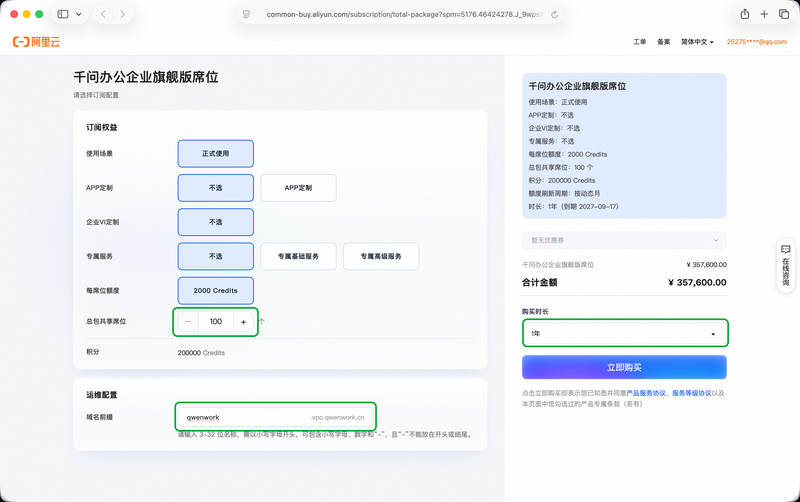The image size is (800, 502).
Task: Expand the 暂无优惠券 coupon dropdown
Action: tap(624, 240)
